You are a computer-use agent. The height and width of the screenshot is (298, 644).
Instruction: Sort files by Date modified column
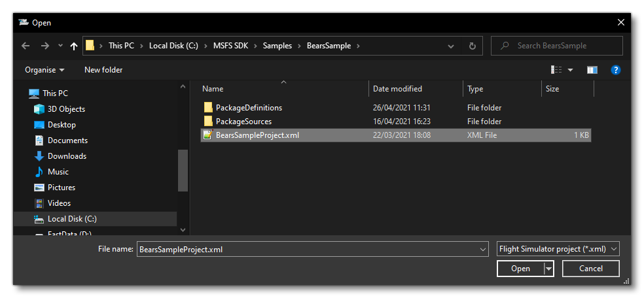click(x=397, y=89)
